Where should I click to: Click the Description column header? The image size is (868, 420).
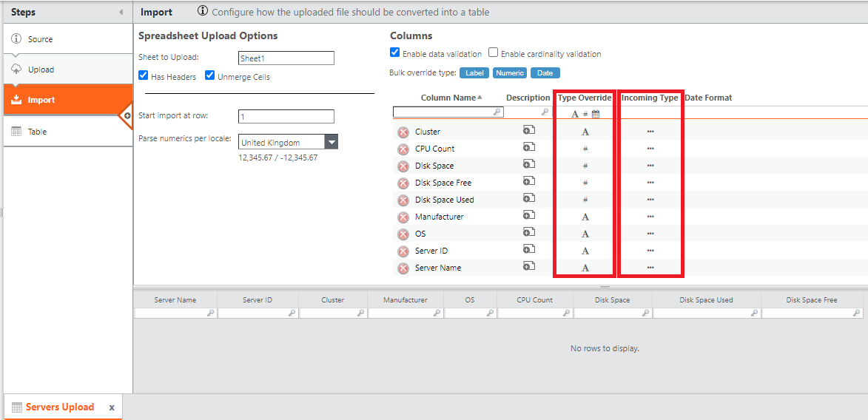pos(528,98)
